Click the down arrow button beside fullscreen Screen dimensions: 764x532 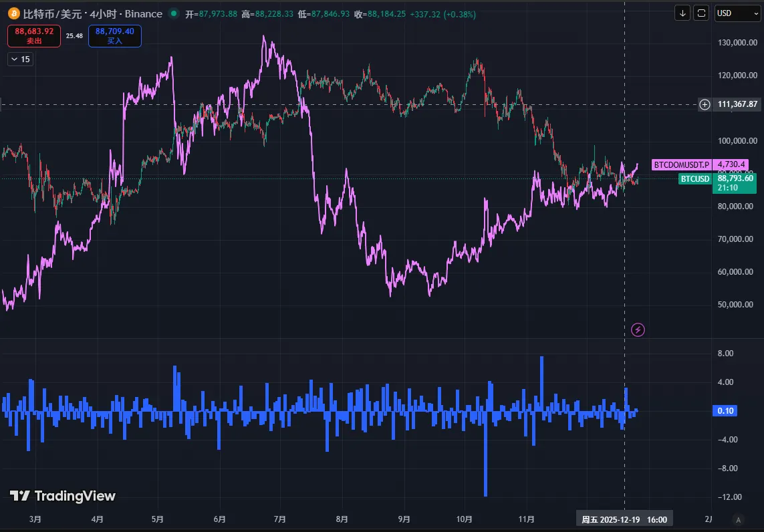682,13
